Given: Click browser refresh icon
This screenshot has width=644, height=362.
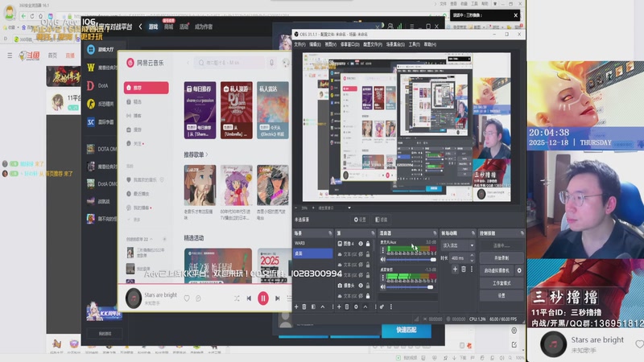Looking at the screenshot, I should pos(32,16).
